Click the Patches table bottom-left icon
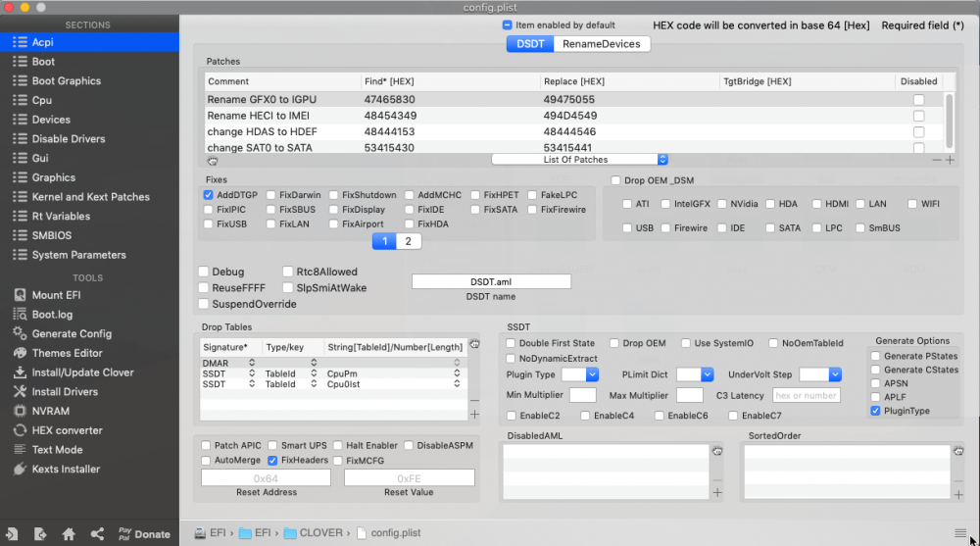The image size is (980, 546). coord(213,161)
